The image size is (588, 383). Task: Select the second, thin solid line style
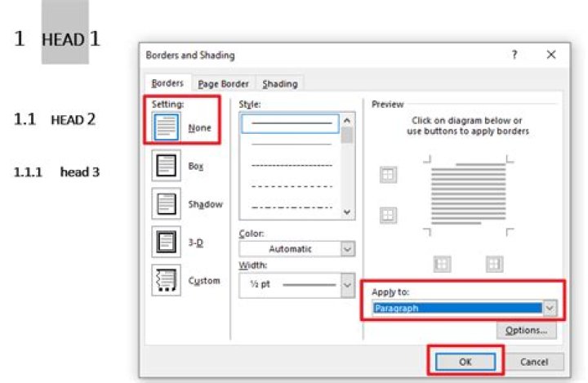(x=292, y=144)
